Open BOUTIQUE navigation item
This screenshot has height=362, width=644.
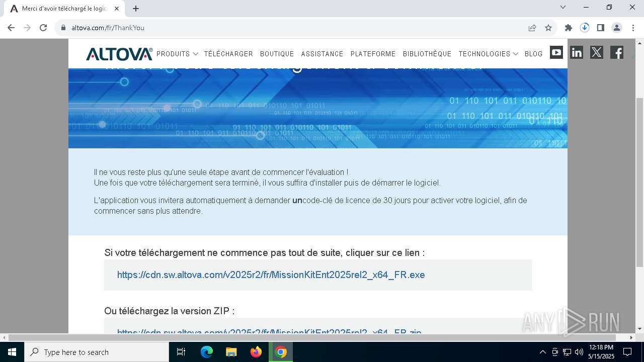277,54
